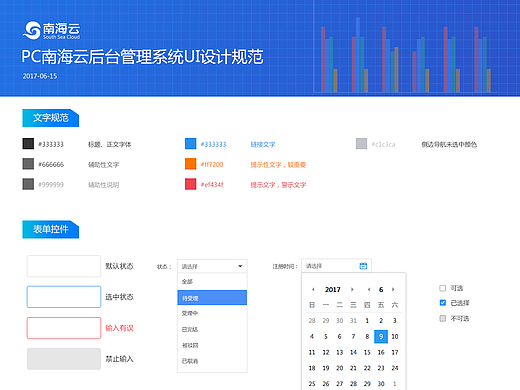Select 全部 in status dropdown list
Viewport: 520px width, 390px height.
(x=212, y=282)
